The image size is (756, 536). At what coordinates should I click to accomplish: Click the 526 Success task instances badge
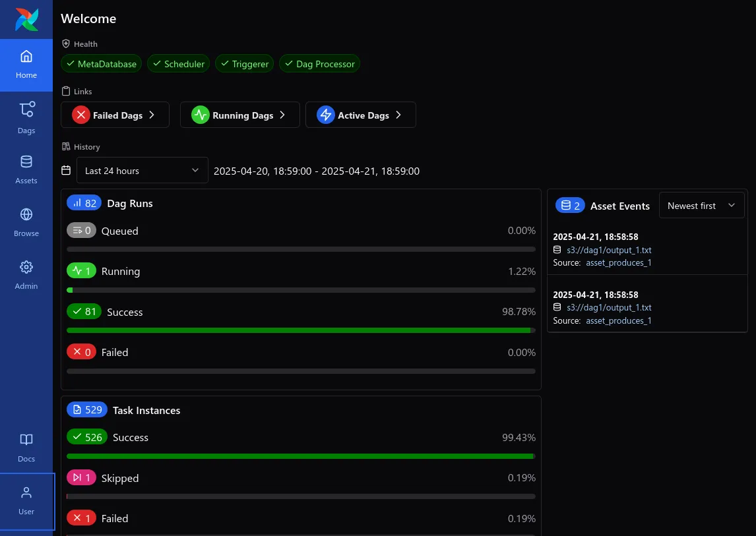click(87, 436)
